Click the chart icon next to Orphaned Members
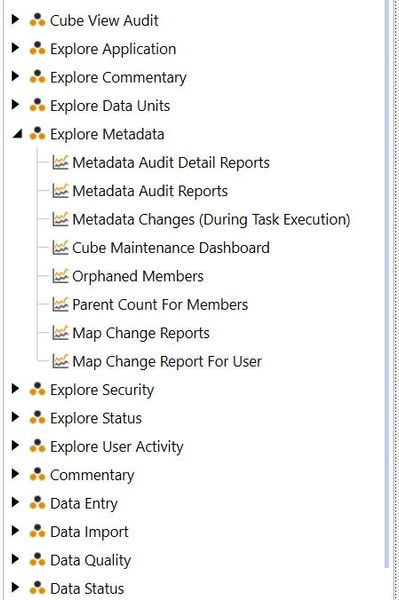Screen dimensions: 399x600 [x=60, y=276]
